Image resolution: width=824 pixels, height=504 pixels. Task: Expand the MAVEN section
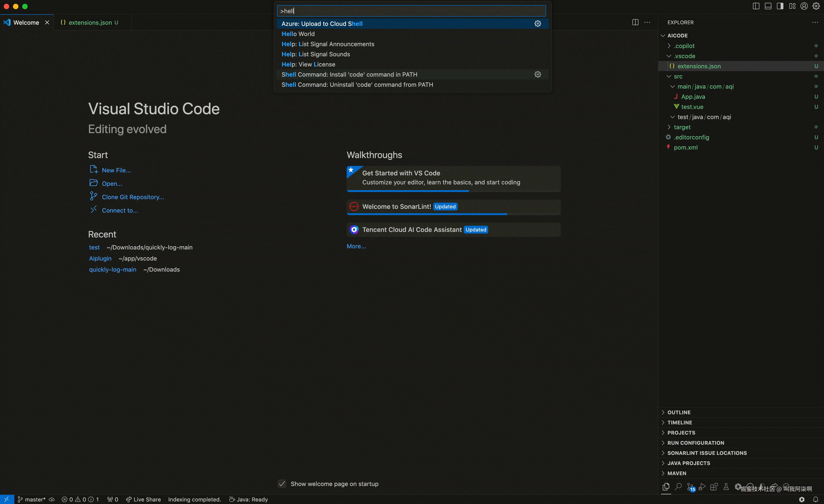click(x=677, y=473)
